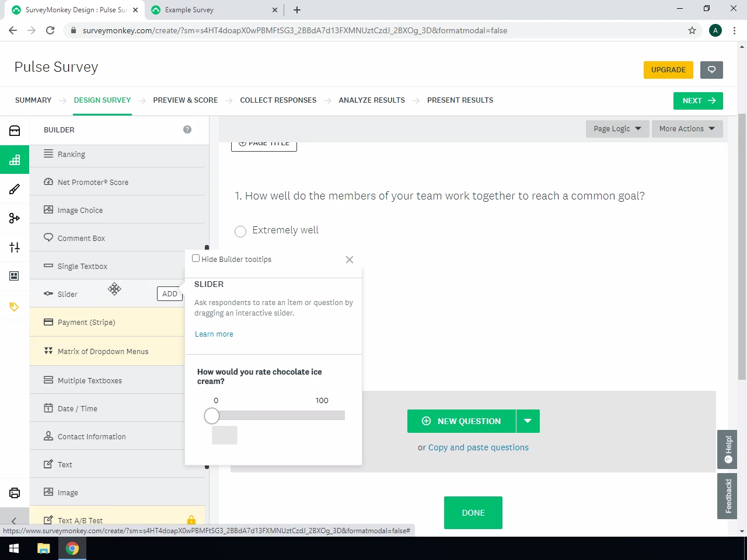
Task: Open the Format layout sidebar icon
Action: tap(15, 276)
